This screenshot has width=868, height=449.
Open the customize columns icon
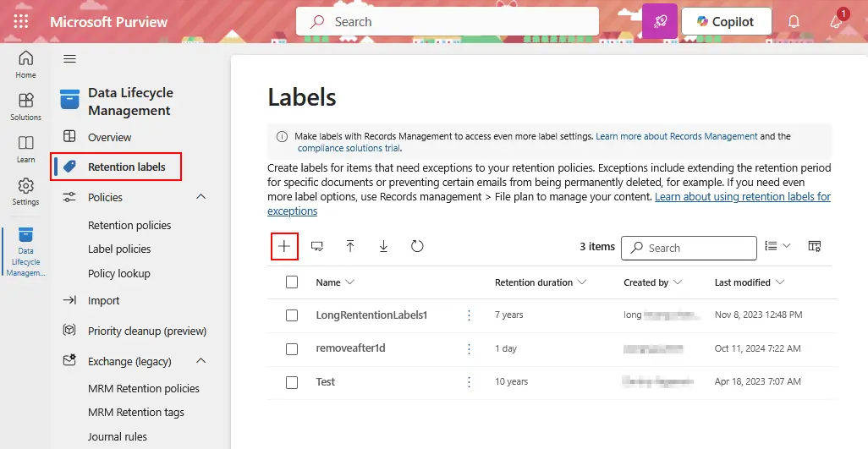[815, 246]
